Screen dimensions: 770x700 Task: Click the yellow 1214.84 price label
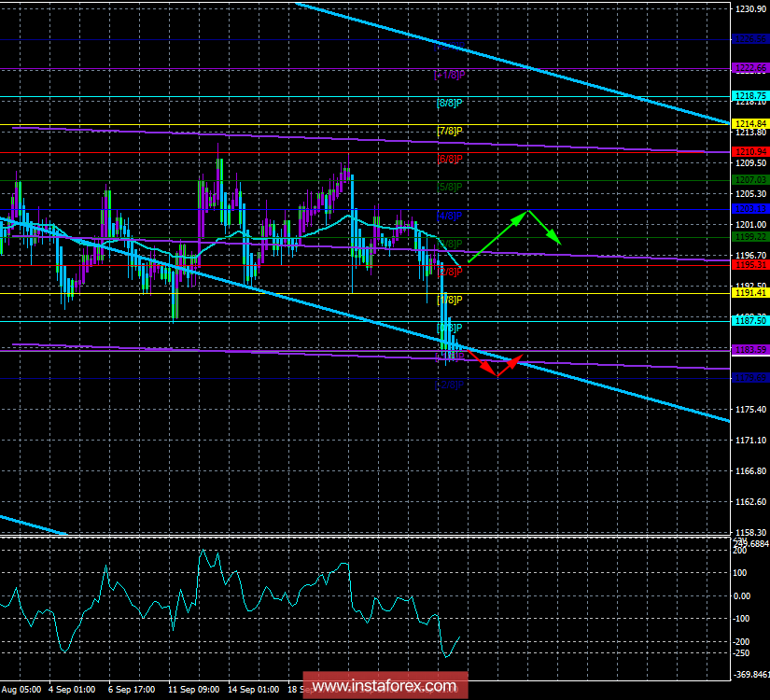coord(749,124)
